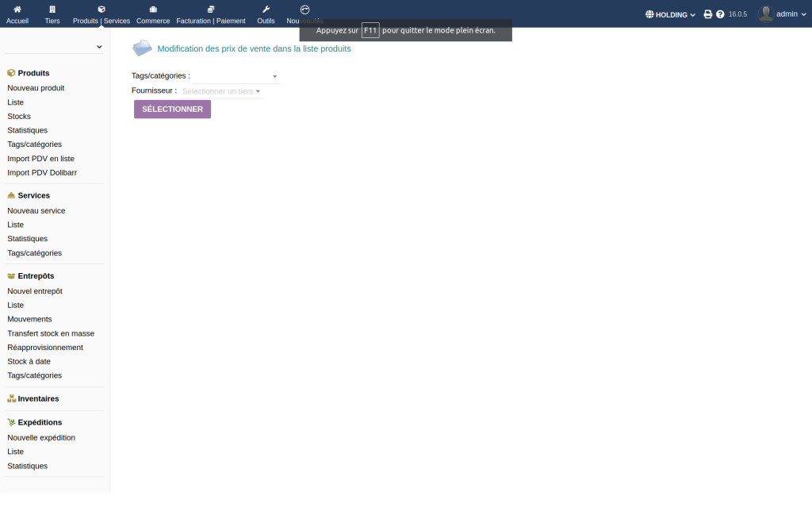Open Liste under Expéditions
Screen dimensions: 812x508
pyautogui.click(x=16, y=452)
